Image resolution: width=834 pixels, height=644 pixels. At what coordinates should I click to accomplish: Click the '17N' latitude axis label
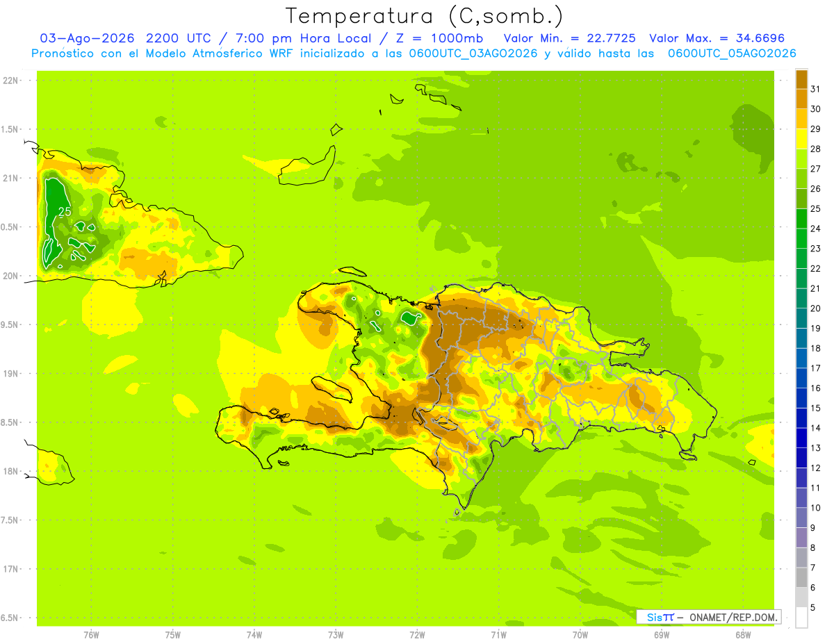[10, 569]
